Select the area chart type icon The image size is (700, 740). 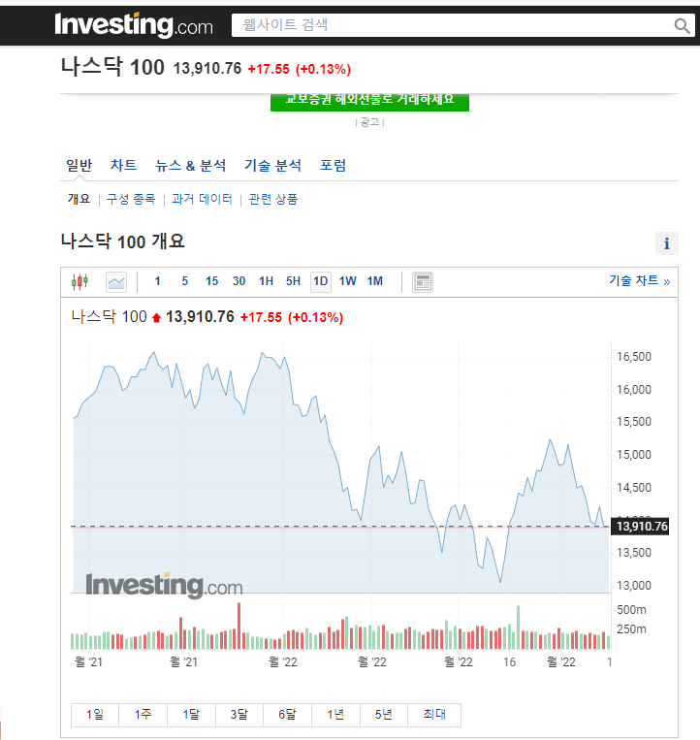[116, 282]
